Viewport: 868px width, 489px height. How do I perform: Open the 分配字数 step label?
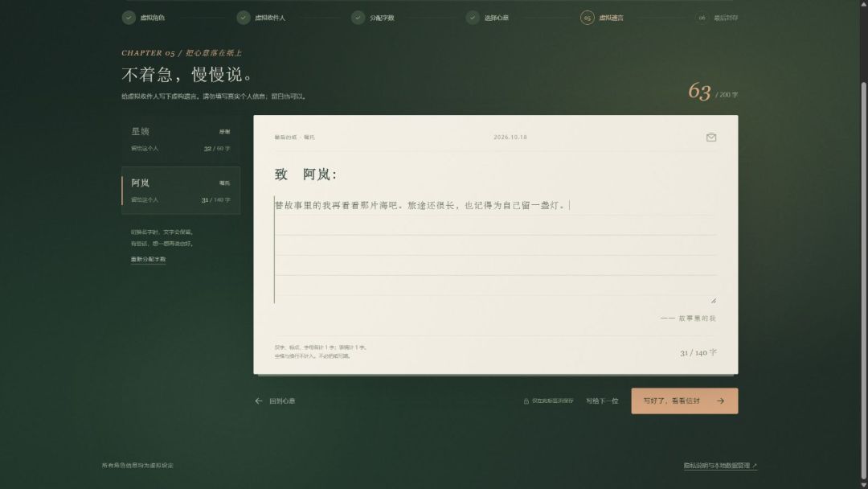pyautogui.click(x=382, y=18)
